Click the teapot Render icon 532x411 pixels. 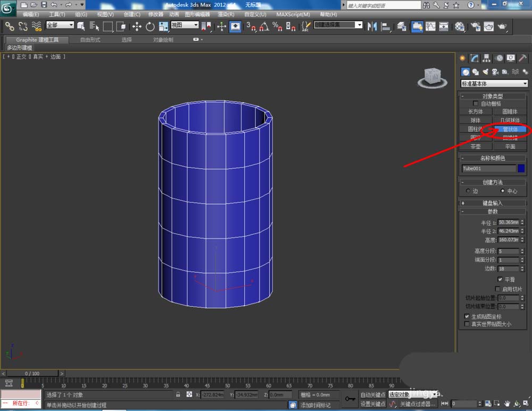point(502,26)
